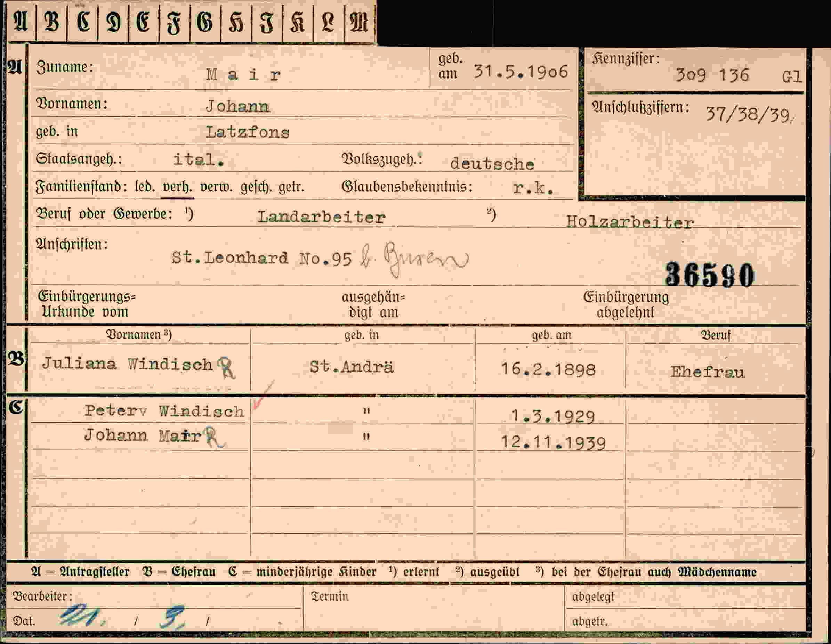Click the 'Anschriften:' label
This screenshot has width=831, height=644.
coord(72,244)
